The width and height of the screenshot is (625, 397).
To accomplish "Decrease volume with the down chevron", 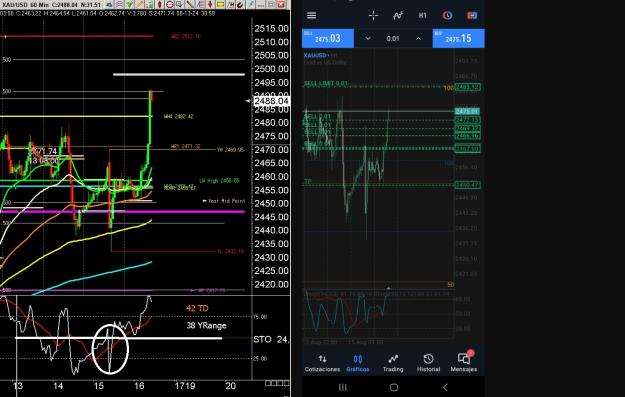I will [x=368, y=38].
